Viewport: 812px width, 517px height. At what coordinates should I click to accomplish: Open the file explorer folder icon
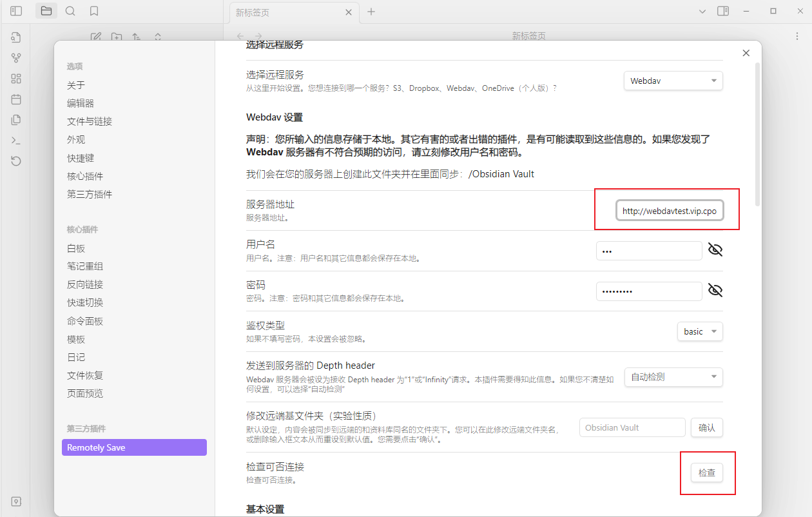pos(46,11)
